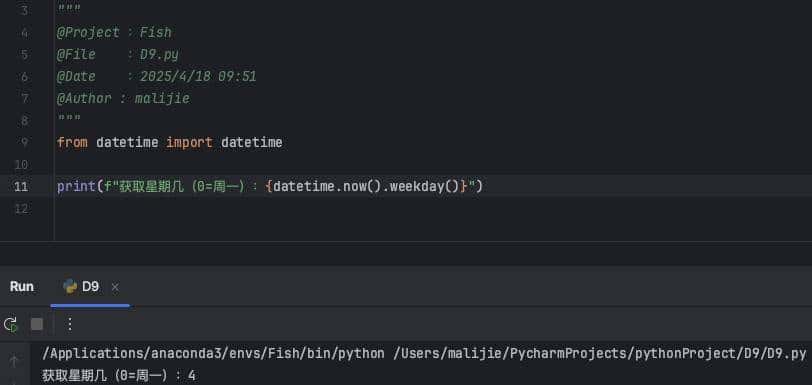Click the '获取星期几' string in line 11
This screenshot has width=812, height=385.
(152, 186)
